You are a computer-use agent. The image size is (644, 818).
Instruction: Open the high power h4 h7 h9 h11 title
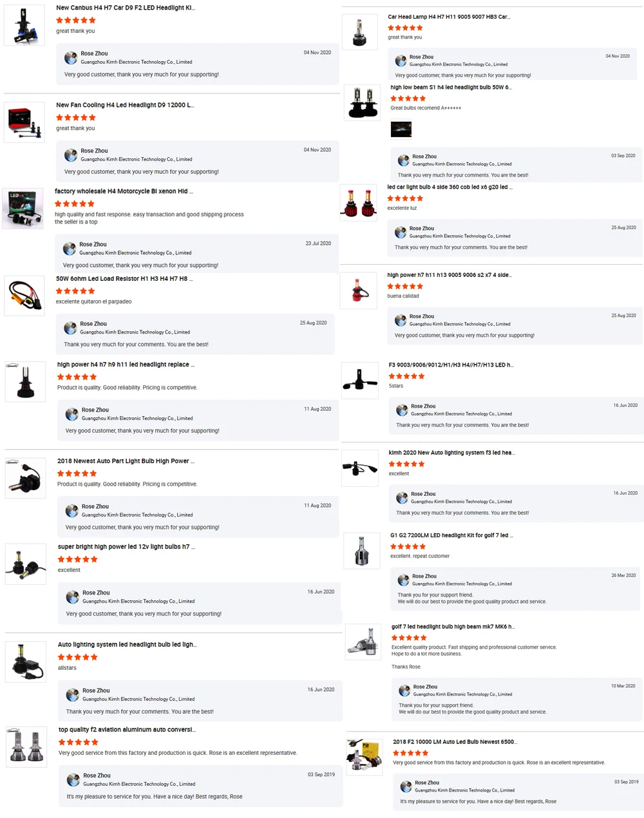click(x=126, y=365)
